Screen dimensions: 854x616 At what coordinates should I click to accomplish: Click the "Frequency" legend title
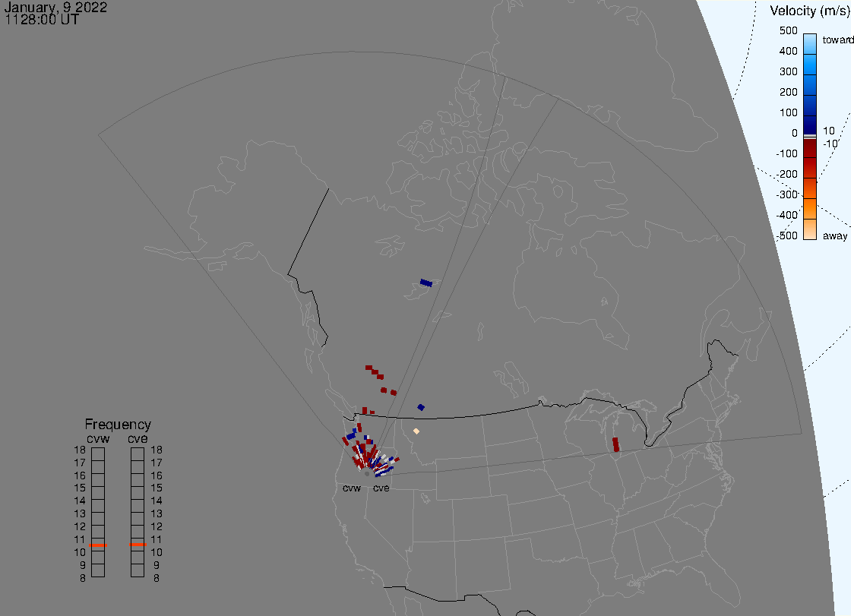coord(118,425)
